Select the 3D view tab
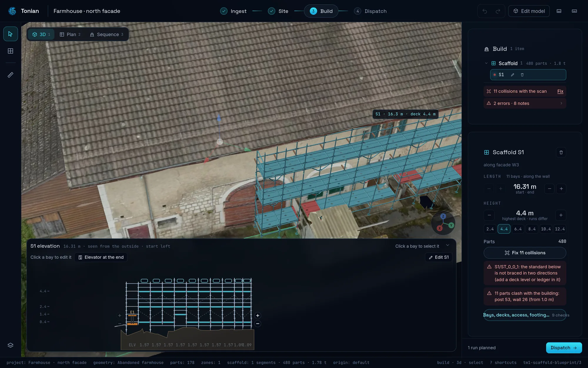 41,34
